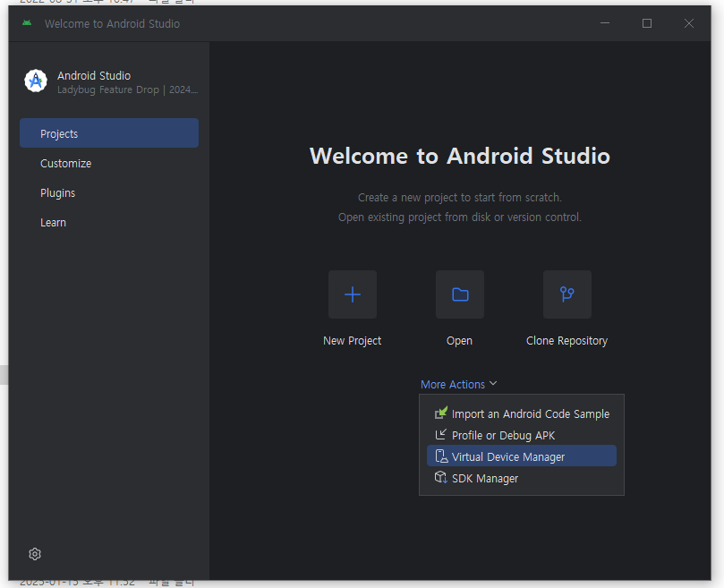This screenshot has height=588, width=724.
Task: Open the Plugins tab
Action: 109,193
